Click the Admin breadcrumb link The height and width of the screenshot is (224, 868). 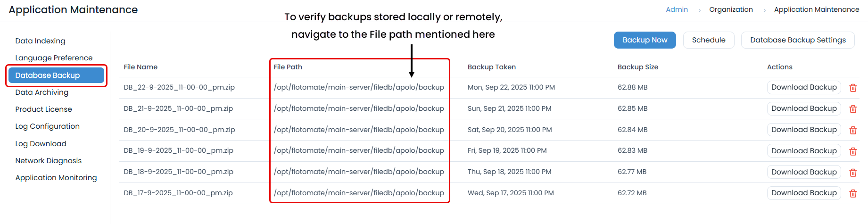coord(677,9)
